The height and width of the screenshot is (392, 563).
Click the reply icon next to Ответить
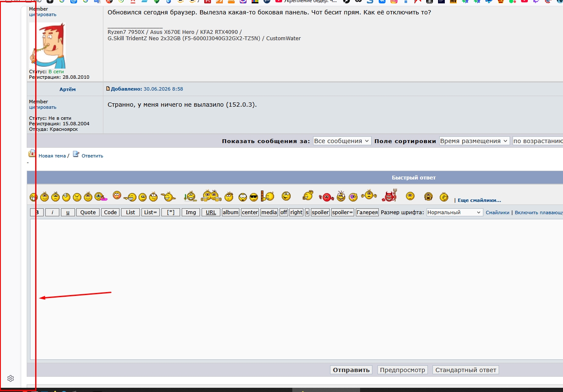click(x=76, y=154)
